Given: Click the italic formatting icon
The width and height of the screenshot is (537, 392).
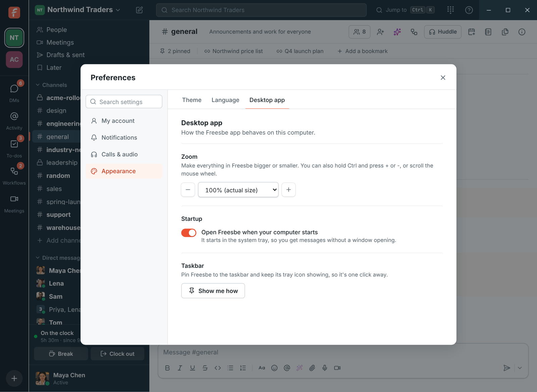Looking at the screenshot, I should point(180,368).
